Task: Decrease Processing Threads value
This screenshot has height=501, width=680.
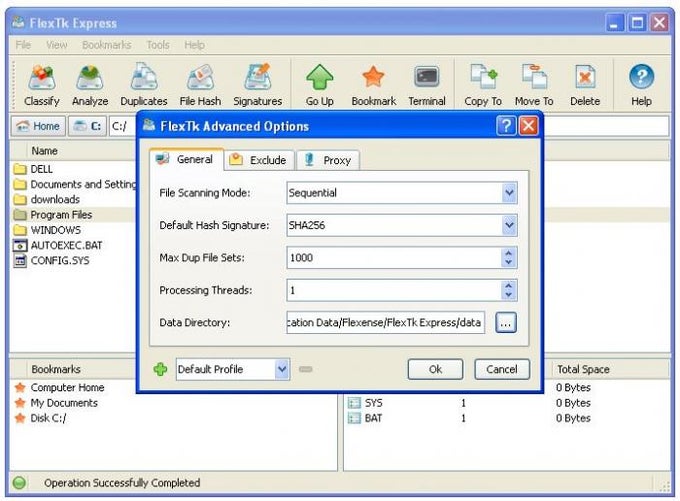Action: (x=509, y=295)
